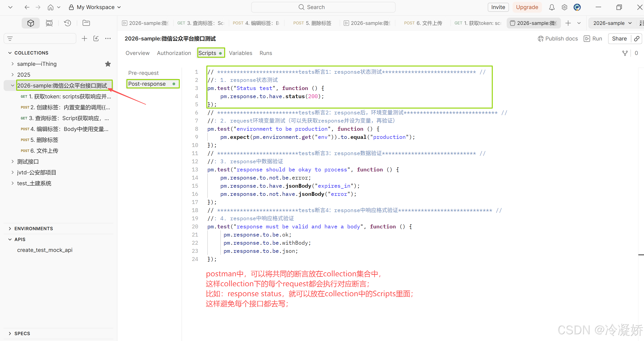Open the settings gear icon
Viewport: 644px width, 341px height.
pyautogui.click(x=565, y=7)
